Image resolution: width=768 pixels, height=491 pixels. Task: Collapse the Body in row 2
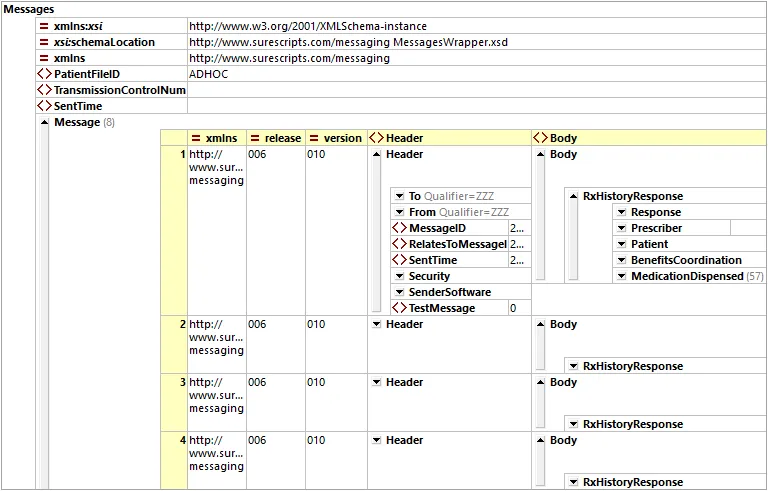click(540, 324)
